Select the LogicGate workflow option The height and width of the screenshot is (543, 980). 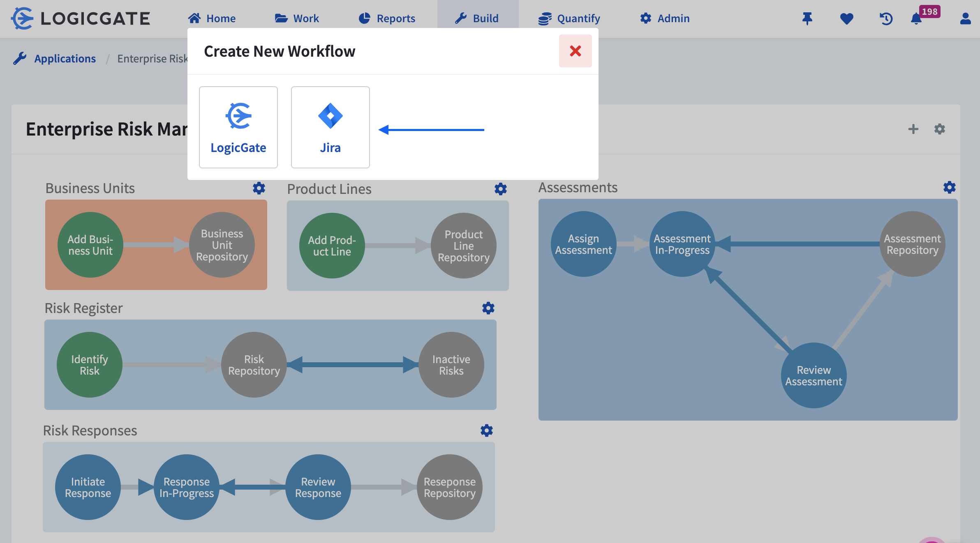[238, 127]
